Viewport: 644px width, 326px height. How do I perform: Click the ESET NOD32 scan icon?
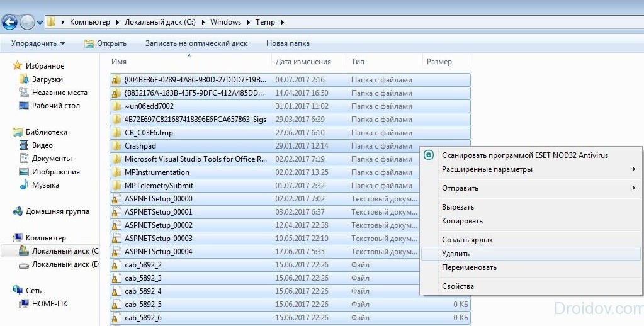(429, 155)
